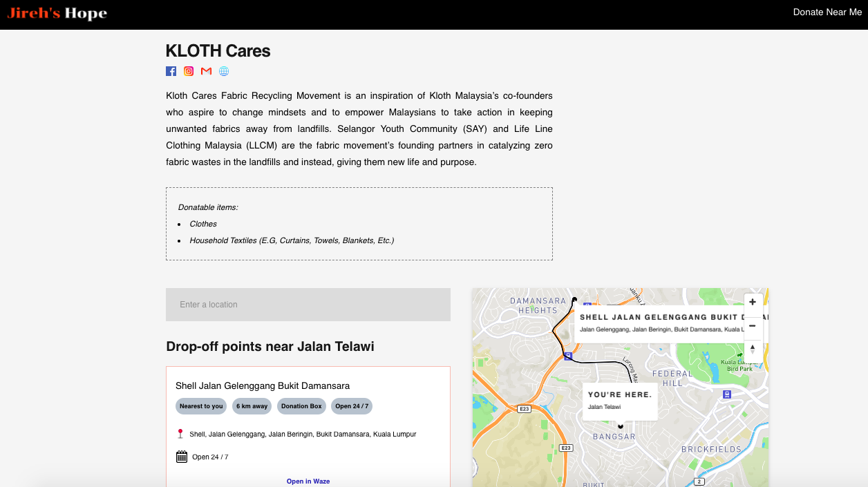Image resolution: width=868 pixels, height=487 pixels.
Task: Click the Bangsar map label
Action: pos(614,437)
